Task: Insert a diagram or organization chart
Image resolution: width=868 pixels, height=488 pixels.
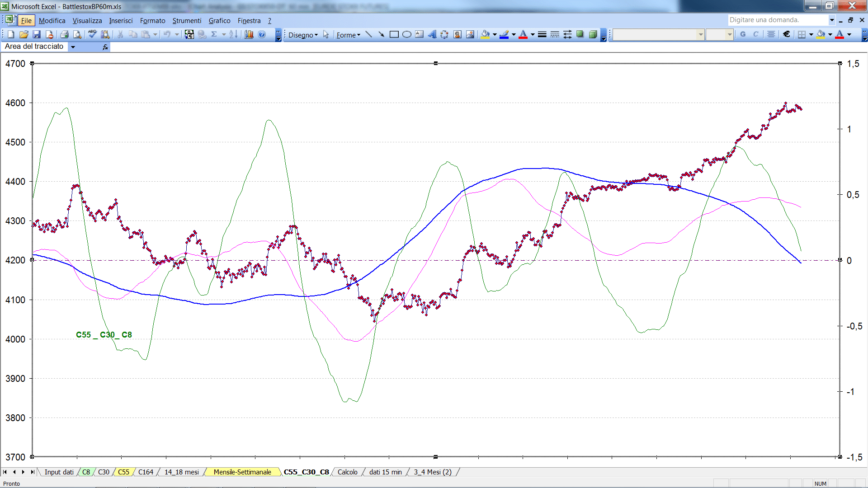Action: pos(444,34)
